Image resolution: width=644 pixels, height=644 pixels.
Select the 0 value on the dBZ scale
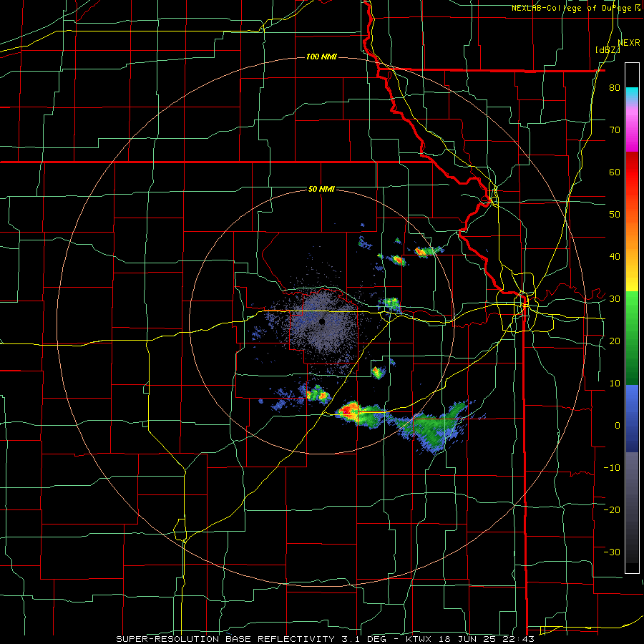618,426
